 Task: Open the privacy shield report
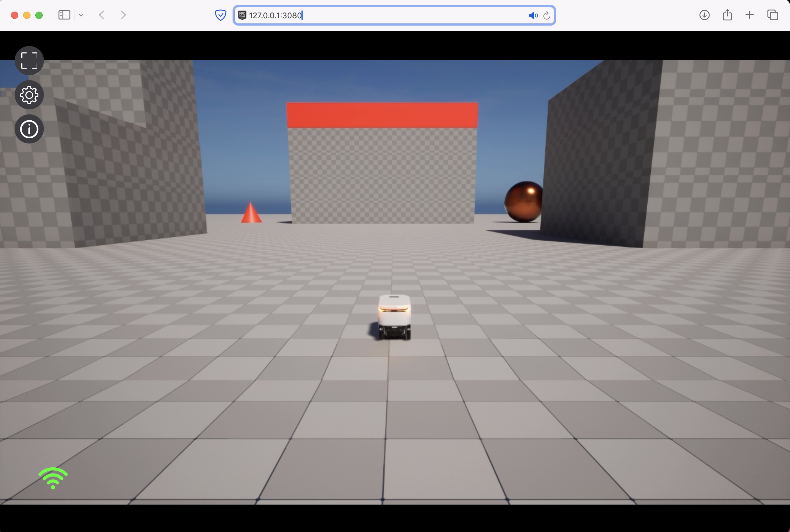click(x=221, y=15)
